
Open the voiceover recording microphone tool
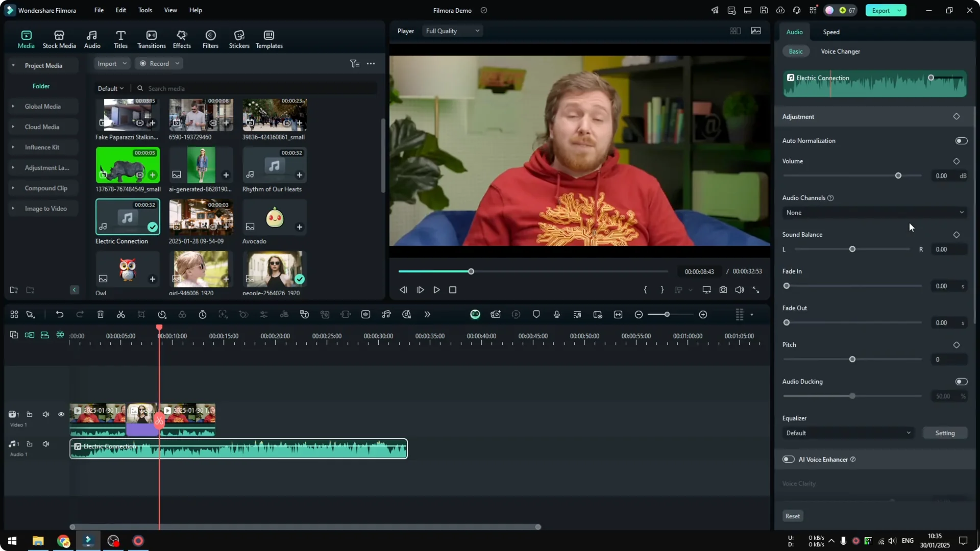point(556,314)
